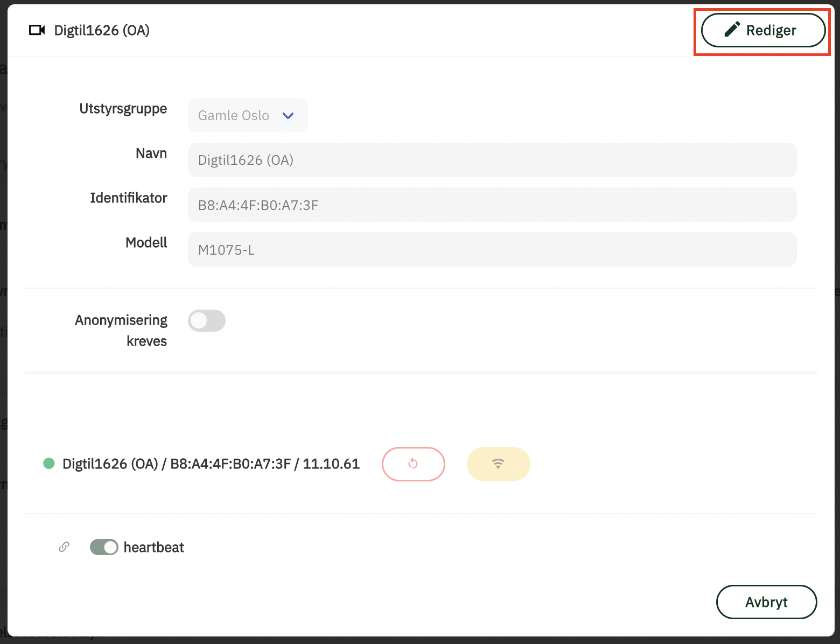Viewport: 840px width, 644px height.
Task: Click the Utstyrsgruppe label
Action: (123, 108)
